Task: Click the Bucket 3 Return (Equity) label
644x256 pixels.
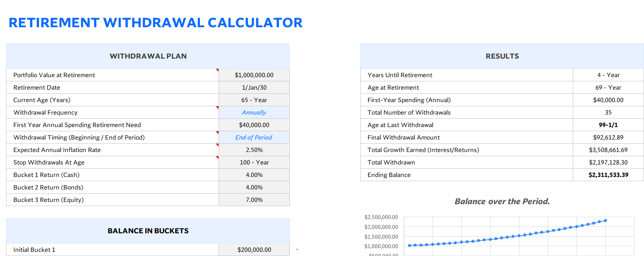Action: pyautogui.click(x=48, y=200)
